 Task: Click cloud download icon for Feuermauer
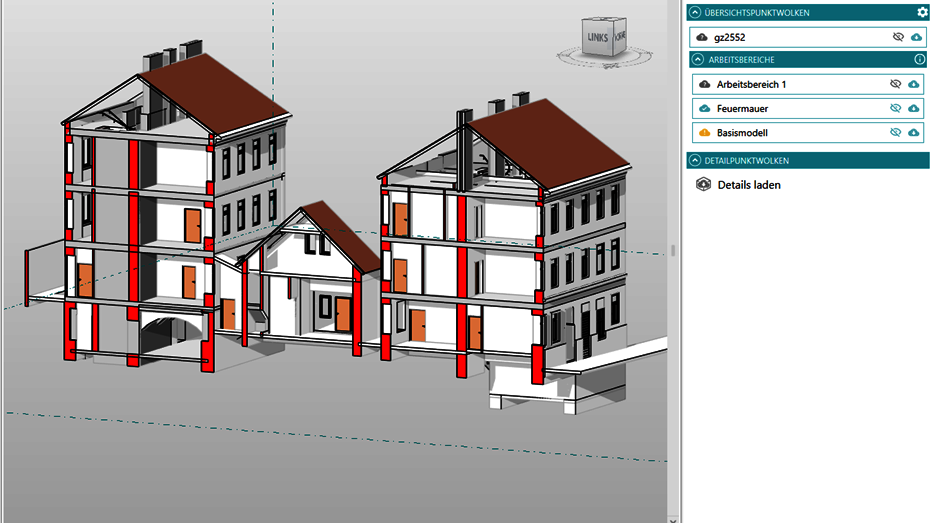coord(913,108)
